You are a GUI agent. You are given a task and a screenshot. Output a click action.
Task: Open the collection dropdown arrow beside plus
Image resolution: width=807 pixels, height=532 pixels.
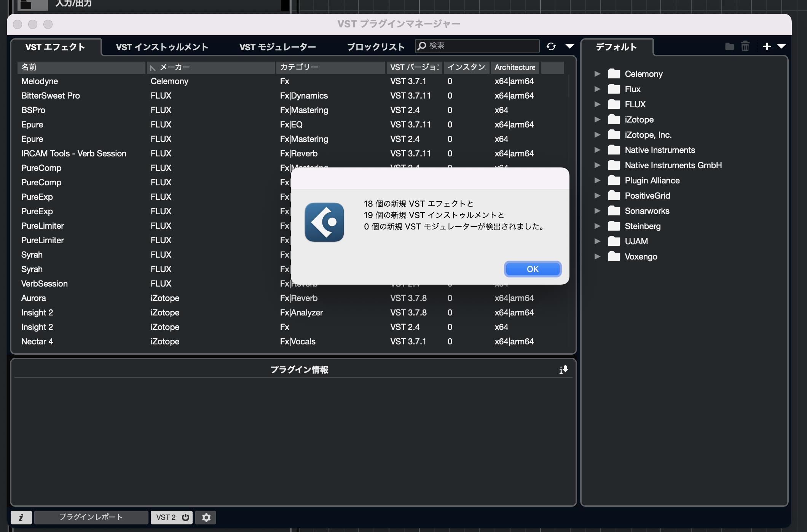[x=781, y=46]
